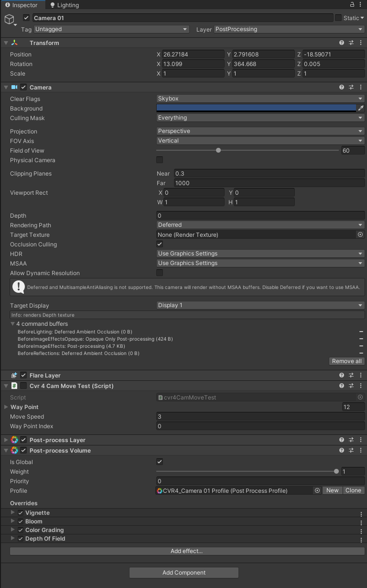The width and height of the screenshot is (367, 588).
Task: Click the Background color eyedropper icon
Action: tap(361, 108)
